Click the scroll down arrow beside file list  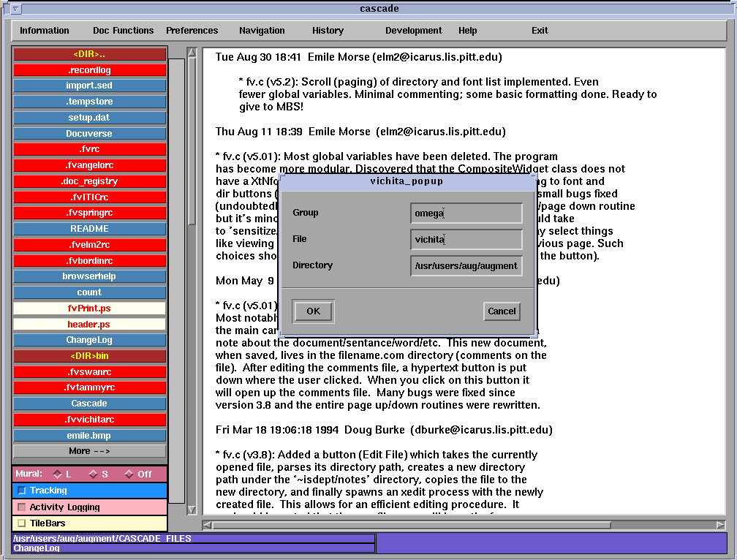coord(192,510)
